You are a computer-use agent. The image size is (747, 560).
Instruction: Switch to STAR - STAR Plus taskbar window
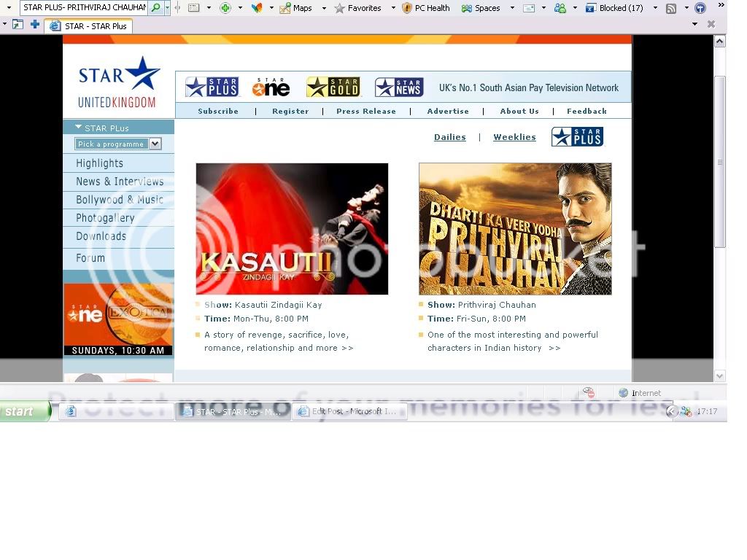click(233, 411)
